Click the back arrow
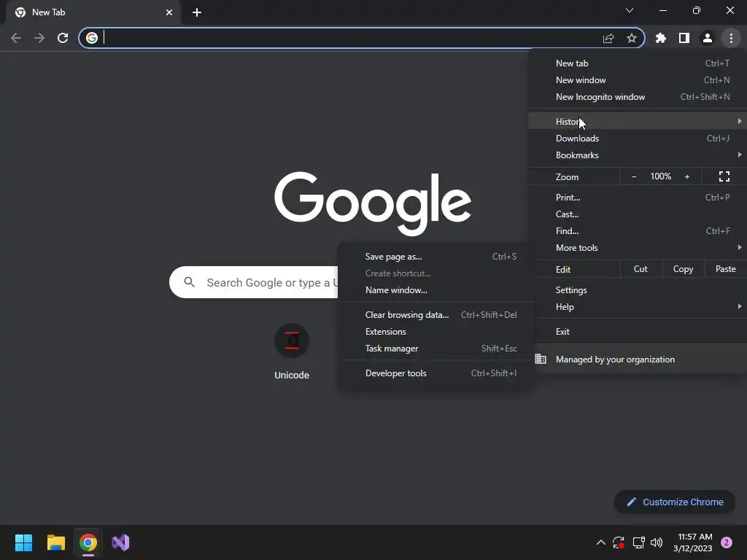747x560 pixels. pos(16,38)
